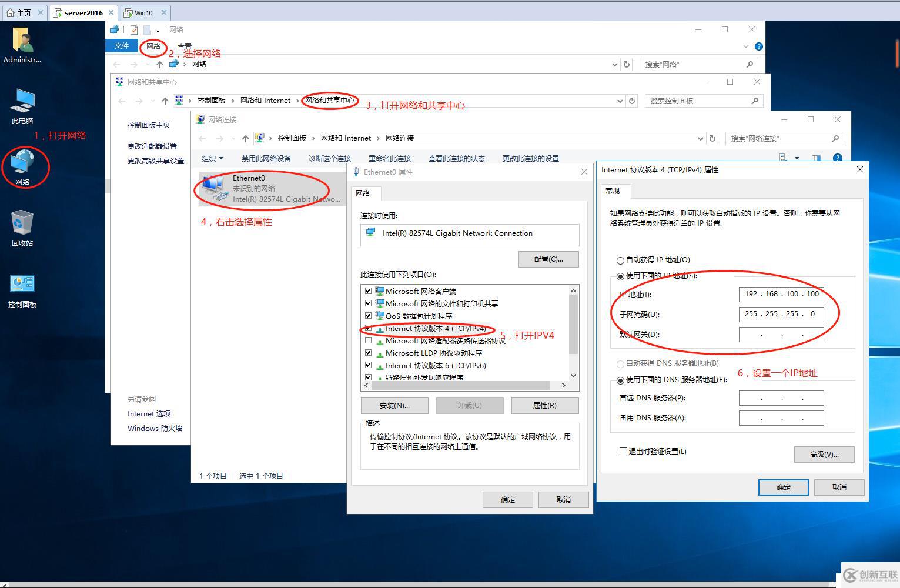Click the Intel 82574L adapter icon in properties
The image size is (900, 588).
371,233
